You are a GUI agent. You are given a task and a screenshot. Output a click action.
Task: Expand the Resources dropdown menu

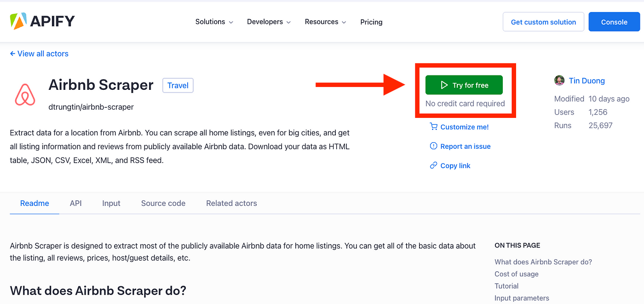tap(325, 22)
